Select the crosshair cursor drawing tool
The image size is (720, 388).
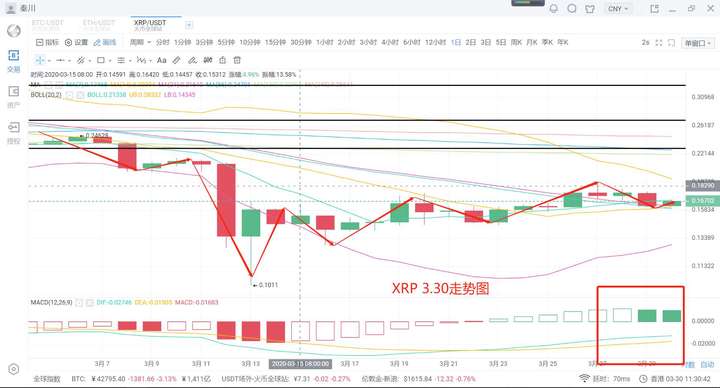point(40,60)
